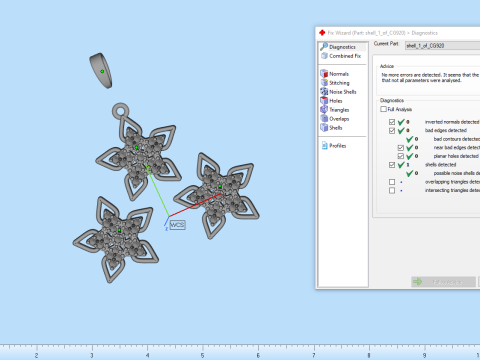Toggle near bad edges detected checkbox
This screenshot has width=480, height=360.
(401, 148)
